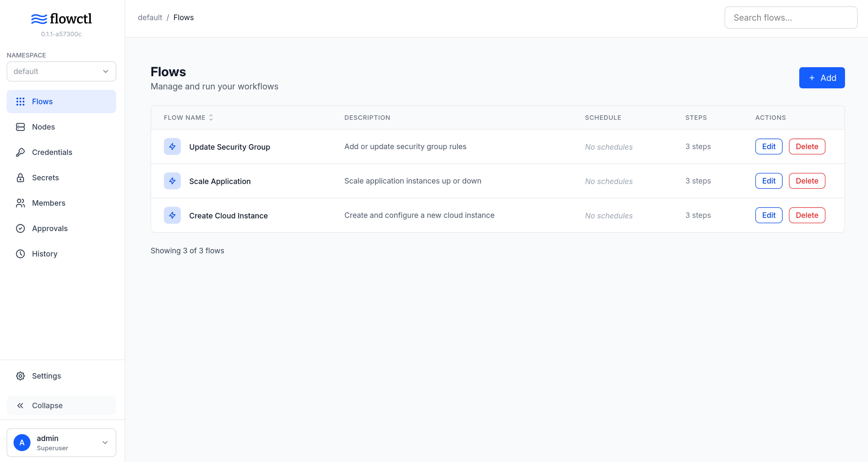Navigate to default via the breadcrumb
The image size is (868, 462).
[x=150, y=17]
